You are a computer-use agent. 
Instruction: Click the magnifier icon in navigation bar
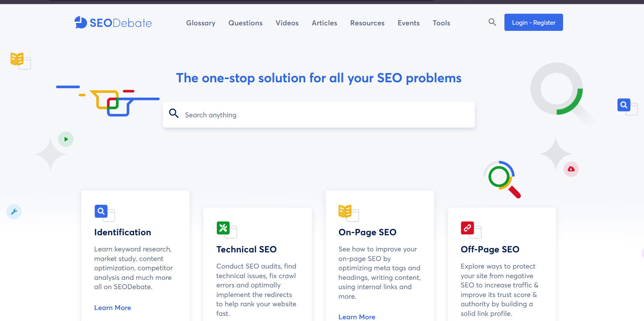[x=492, y=22]
